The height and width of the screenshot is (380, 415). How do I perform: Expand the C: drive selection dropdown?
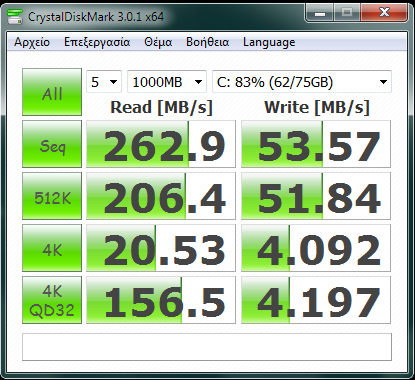click(x=302, y=82)
